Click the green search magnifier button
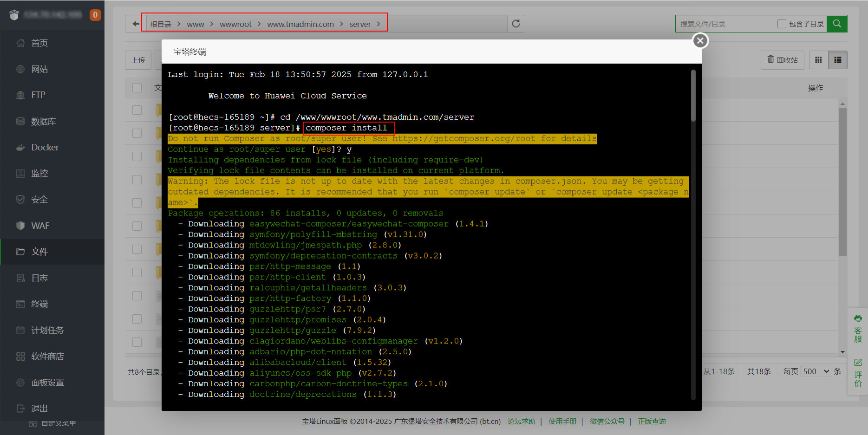This screenshot has width=868, height=435. (837, 24)
